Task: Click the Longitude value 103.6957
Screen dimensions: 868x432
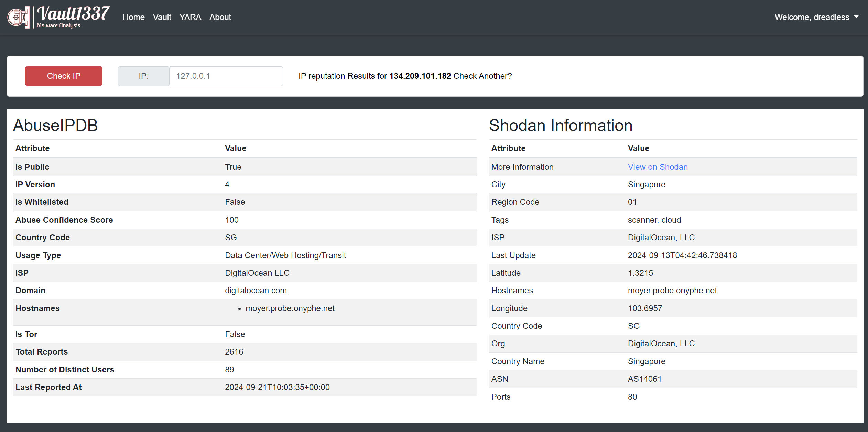Action: pyautogui.click(x=645, y=308)
